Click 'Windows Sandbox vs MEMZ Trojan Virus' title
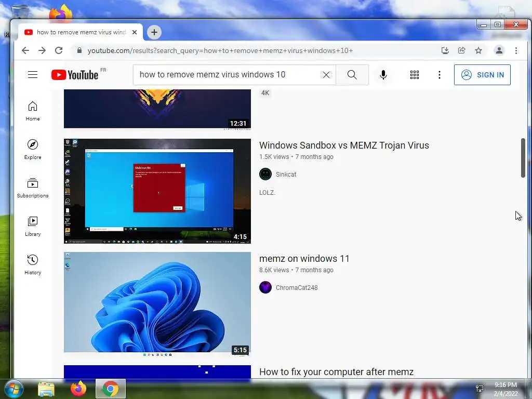Image resolution: width=532 pixels, height=399 pixels. click(x=344, y=145)
